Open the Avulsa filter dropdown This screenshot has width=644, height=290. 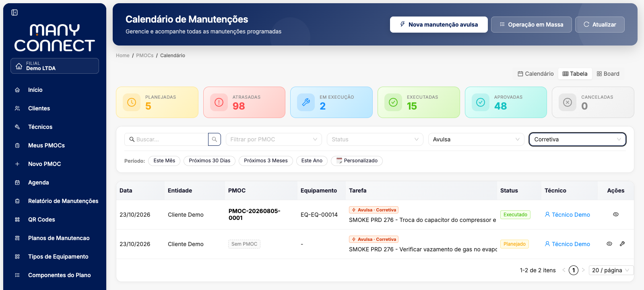tap(476, 139)
